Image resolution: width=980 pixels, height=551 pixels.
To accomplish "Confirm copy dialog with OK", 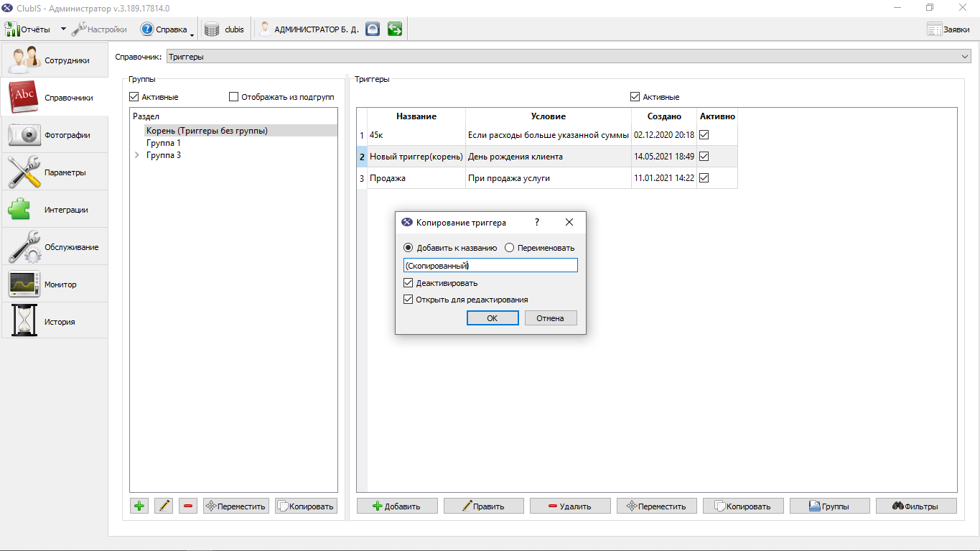I will (x=493, y=318).
